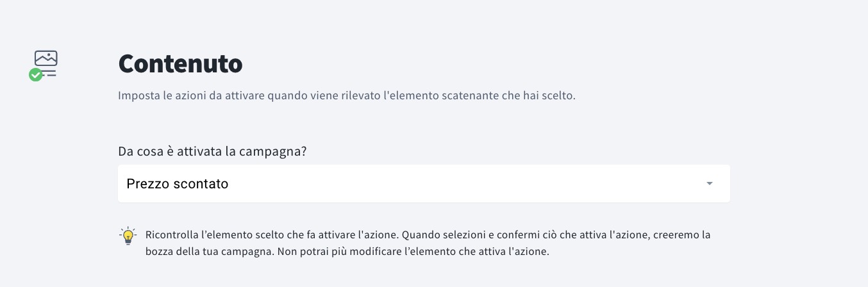Click the picture frame part of content icon

click(x=46, y=58)
